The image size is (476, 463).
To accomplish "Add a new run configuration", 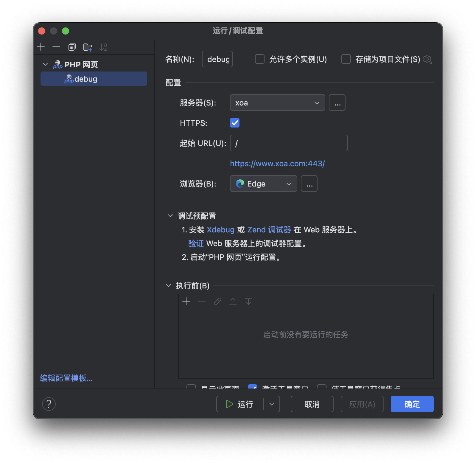I will (x=41, y=47).
